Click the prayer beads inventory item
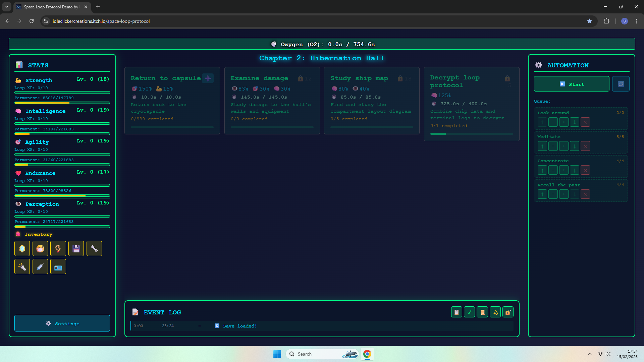Image resolution: width=644 pixels, height=362 pixels. pyautogui.click(x=58, y=249)
